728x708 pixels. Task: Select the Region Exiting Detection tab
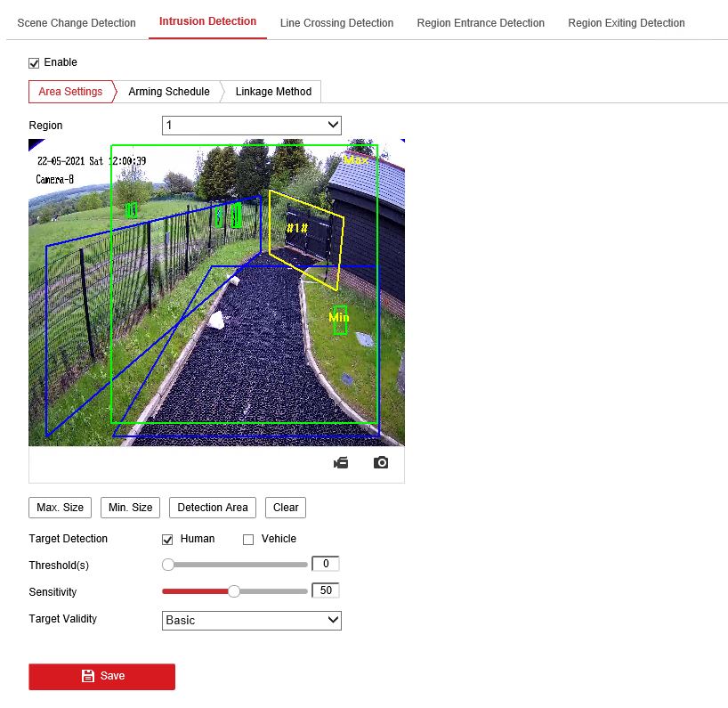tap(627, 23)
